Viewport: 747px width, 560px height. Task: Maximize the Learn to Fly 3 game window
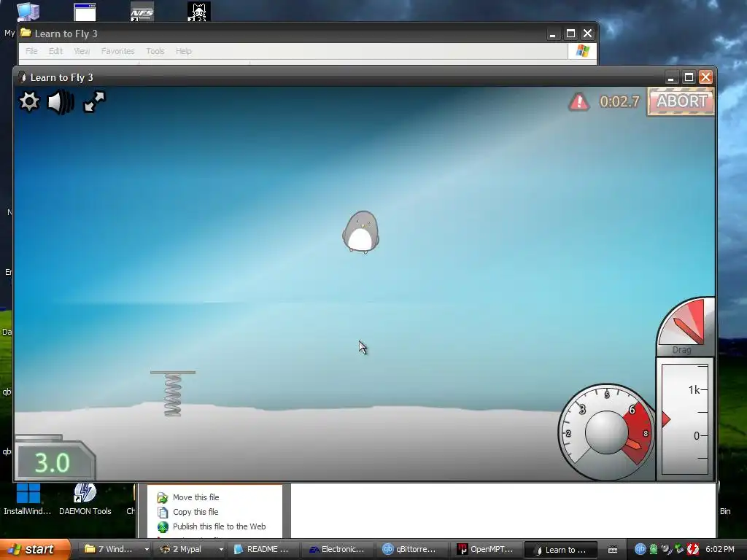click(689, 77)
